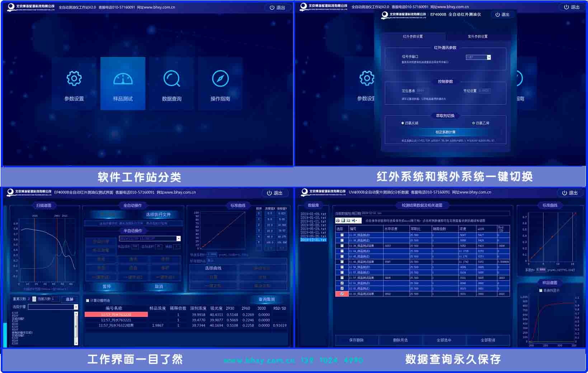Open 操作指南 compass icon
This screenshot has height=373, width=588.
point(220,79)
